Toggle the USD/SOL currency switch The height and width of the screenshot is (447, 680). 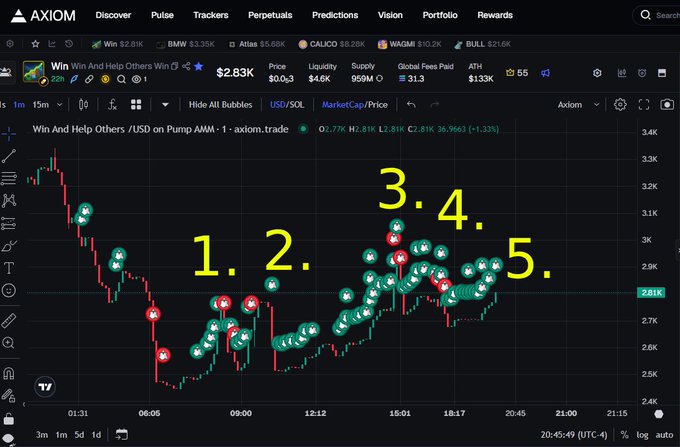click(x=287, y=104)
